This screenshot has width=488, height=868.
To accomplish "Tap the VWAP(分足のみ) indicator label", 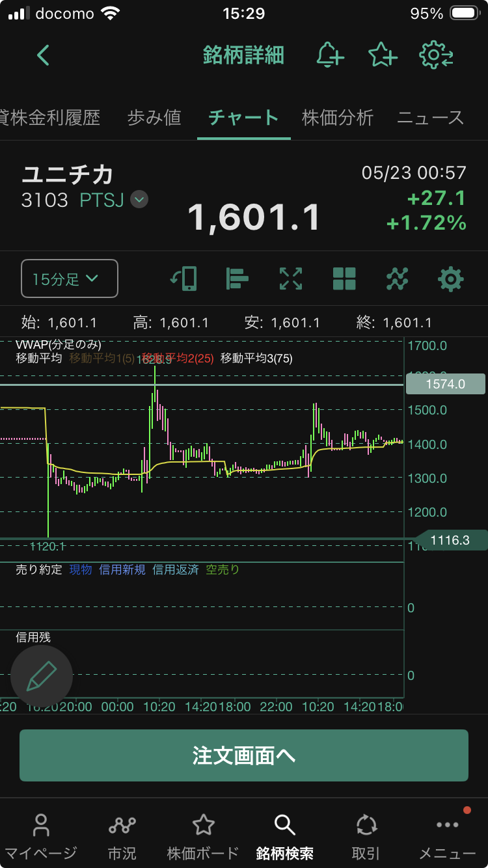I will (x=59, y=345).
